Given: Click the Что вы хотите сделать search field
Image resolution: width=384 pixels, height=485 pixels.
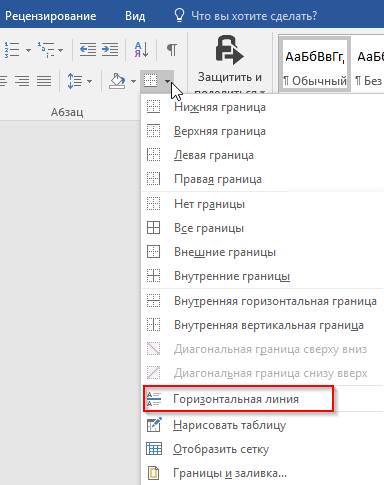Looking at the screenshot, I should pyautogui.click(x=254, y=16).
